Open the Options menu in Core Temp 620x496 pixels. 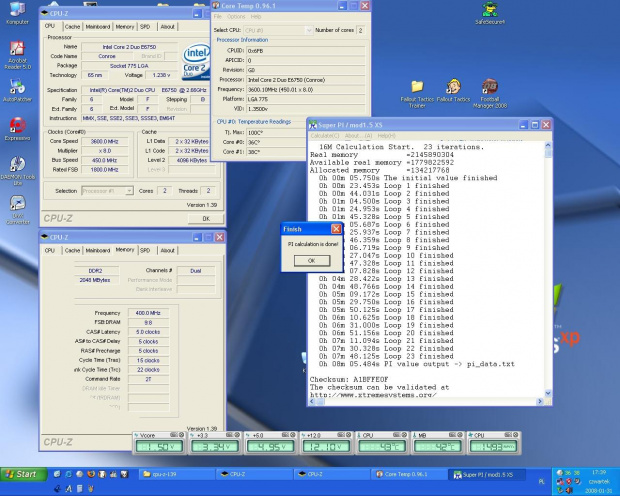coord(236,17)
